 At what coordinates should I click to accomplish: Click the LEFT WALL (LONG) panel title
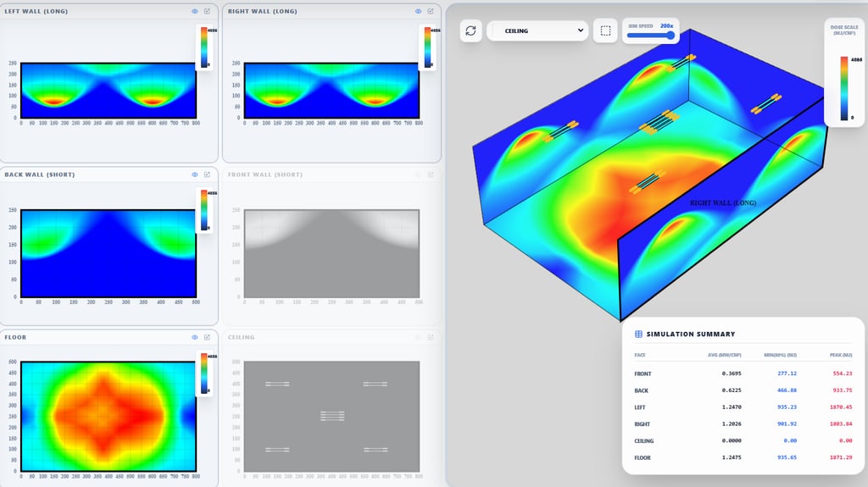coord(36,11)
